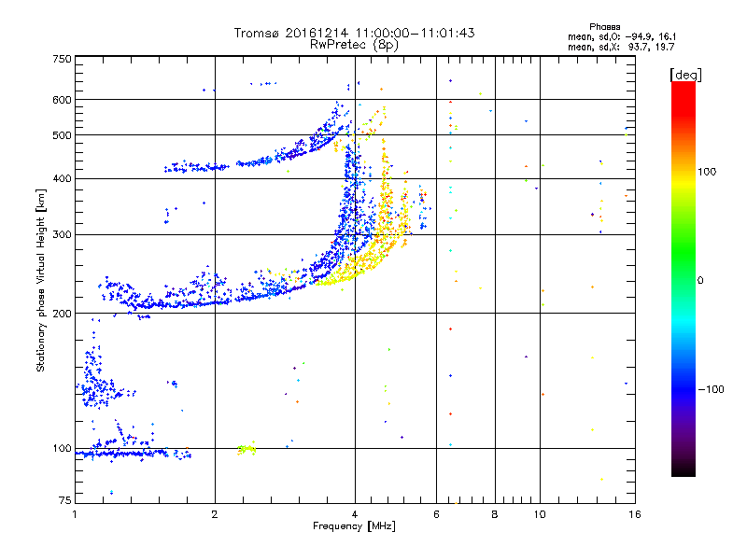This screenshot has height=560, width=747.
Task: Click the x-axis tick label '6'
Action: (x=436, y=514)
